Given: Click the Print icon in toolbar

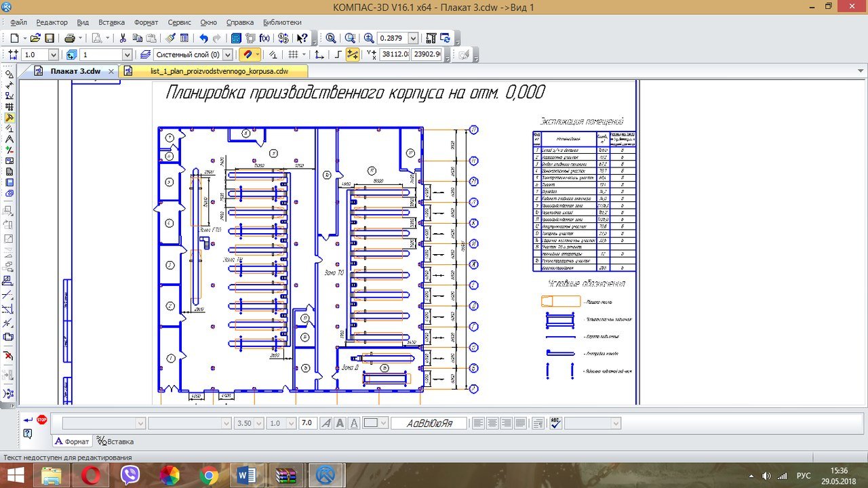Looking at the screenshot, I should click(x=70, y=39).
